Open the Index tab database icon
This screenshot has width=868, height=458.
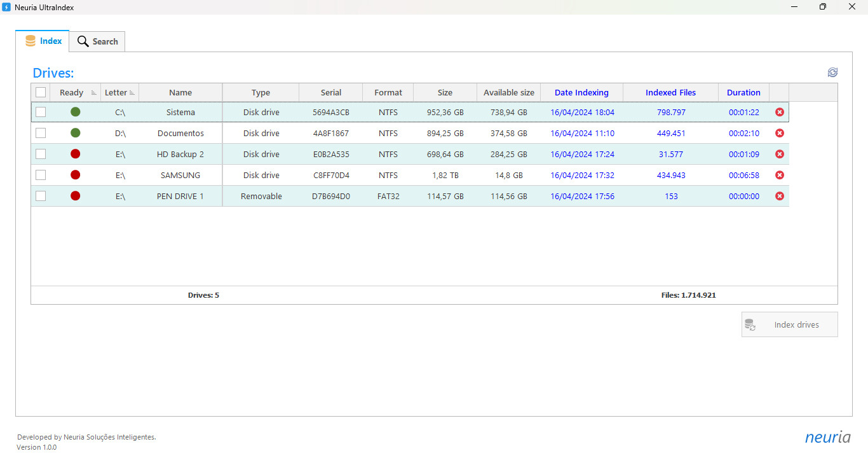(31, 40)
